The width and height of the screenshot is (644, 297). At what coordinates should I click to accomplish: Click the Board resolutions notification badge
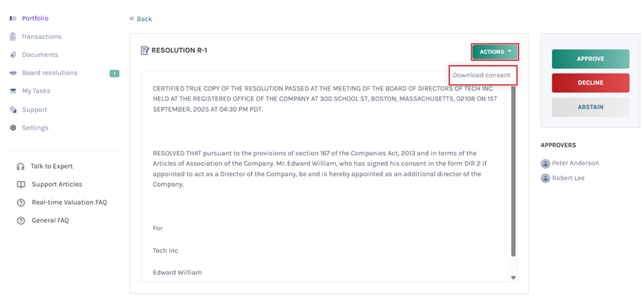[x=114, y=73]
